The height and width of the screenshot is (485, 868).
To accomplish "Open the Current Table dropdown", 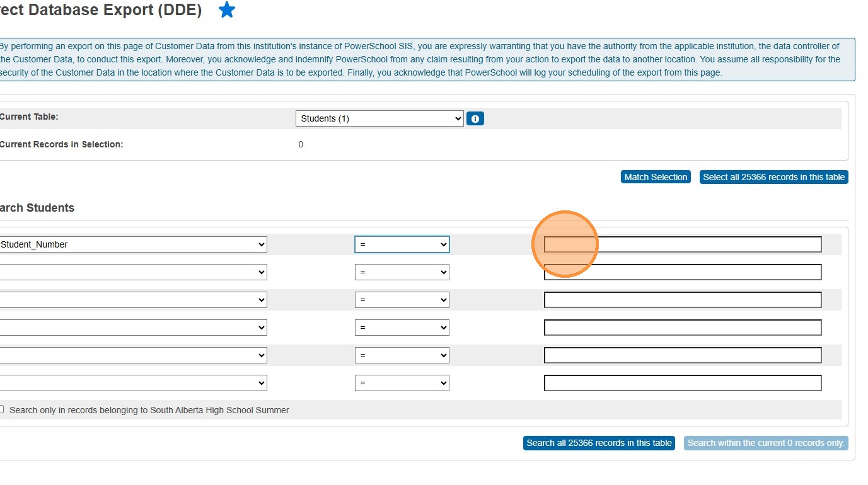I will coord(379,118).
